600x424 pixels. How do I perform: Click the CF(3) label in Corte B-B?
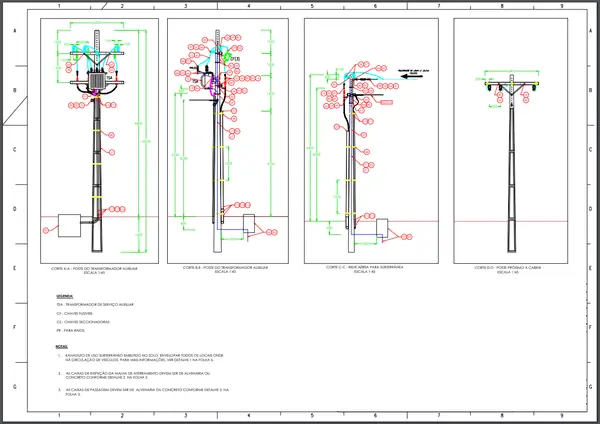(x=235, y=59)
